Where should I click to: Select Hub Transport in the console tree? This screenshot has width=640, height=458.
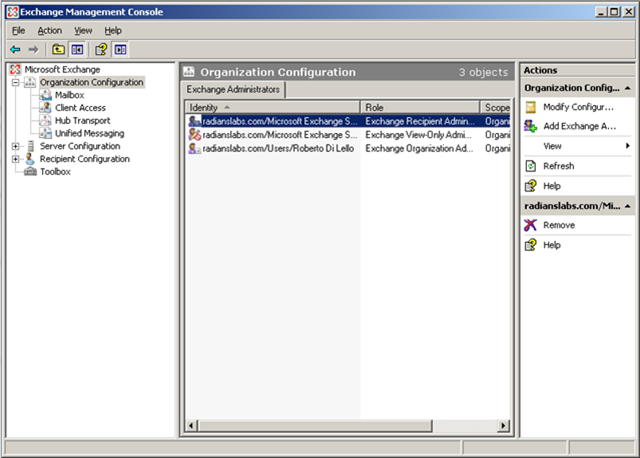(x=81, y=120)
